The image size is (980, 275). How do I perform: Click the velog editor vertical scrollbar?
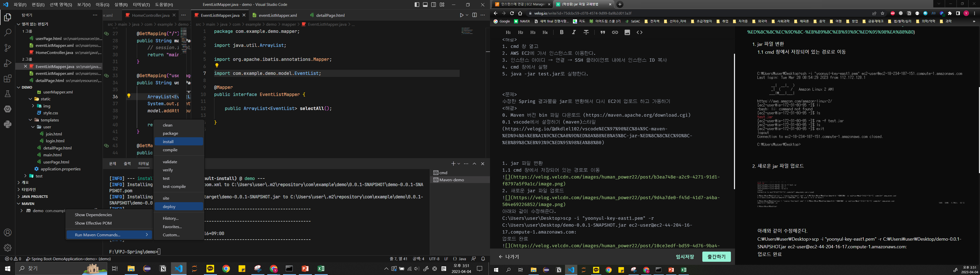click(x=734, y=121)
